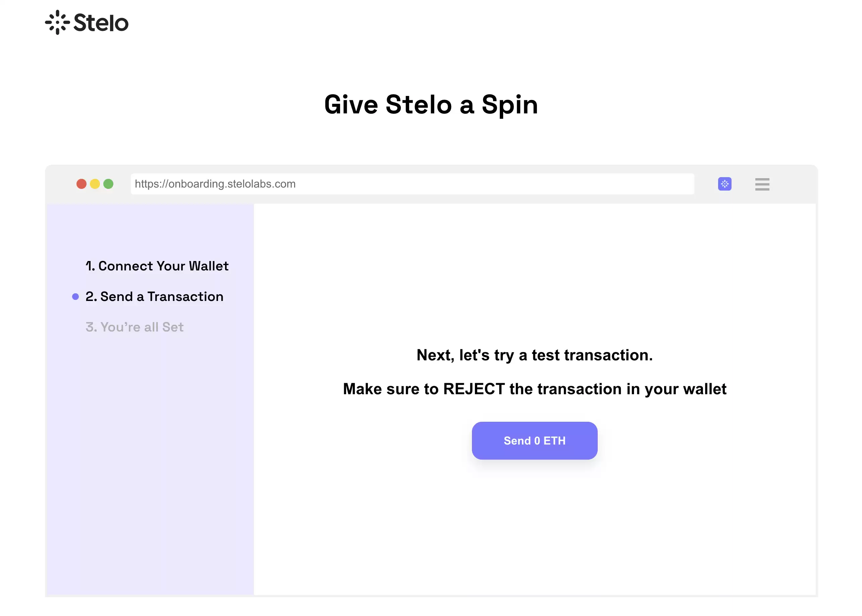This screenshot has height=616, width=862.
Task: Open the purple Stelo extension icon
Action: (x=724, y=184)
